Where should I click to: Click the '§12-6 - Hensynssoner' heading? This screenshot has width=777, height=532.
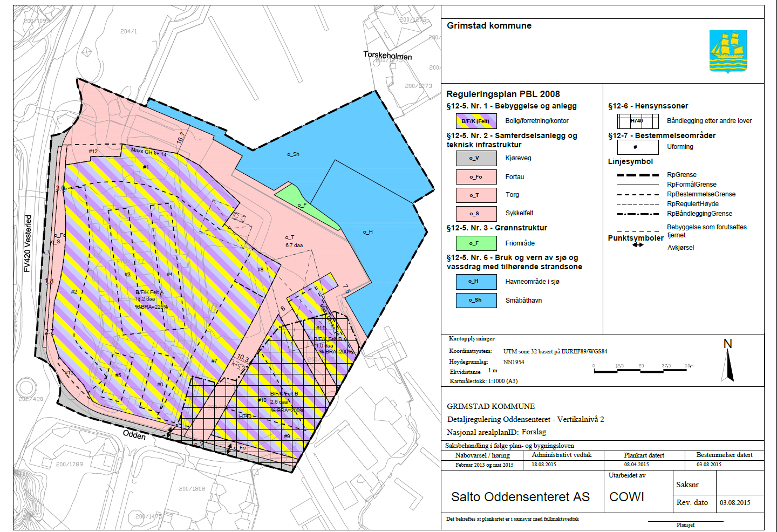pos(648,106)
